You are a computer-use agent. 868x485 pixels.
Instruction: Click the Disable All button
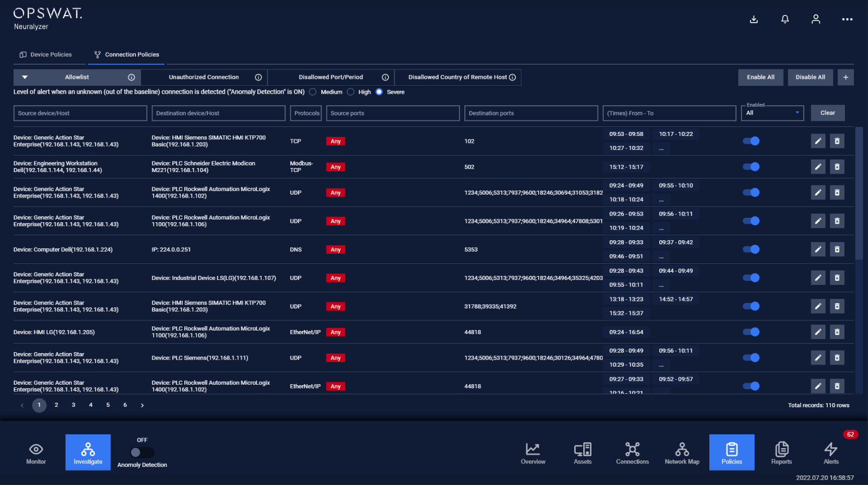(810, 77)
